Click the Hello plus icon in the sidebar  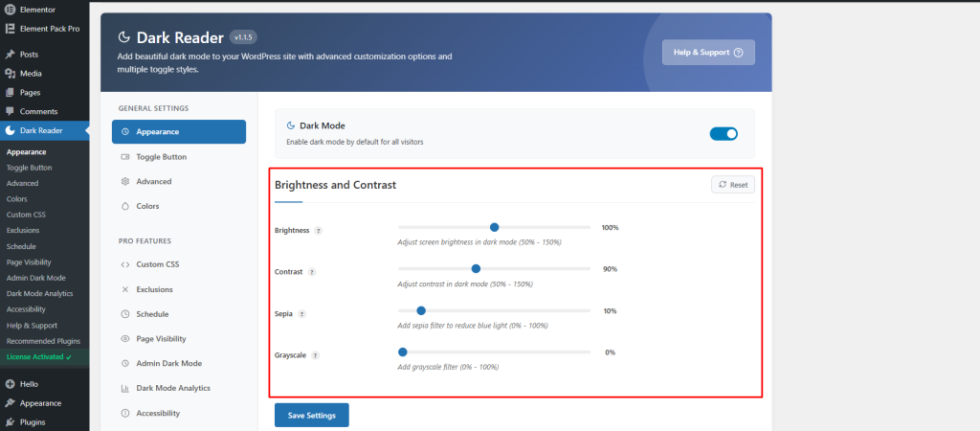click(x=10, y=384)
